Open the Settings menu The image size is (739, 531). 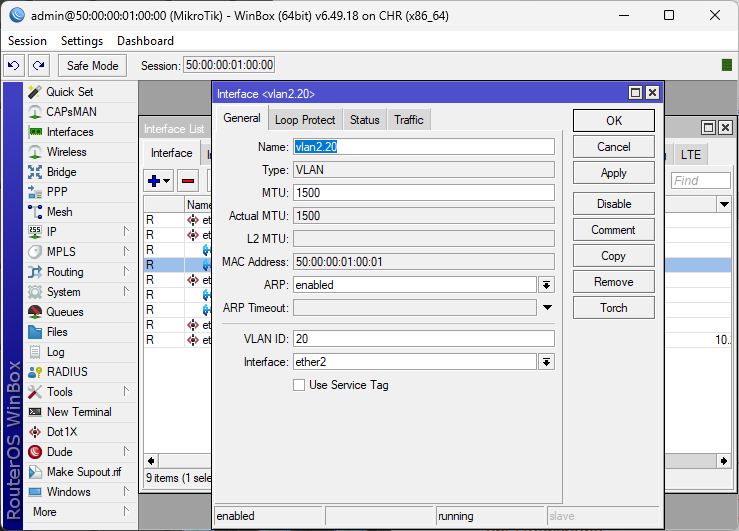coord(81,41)
